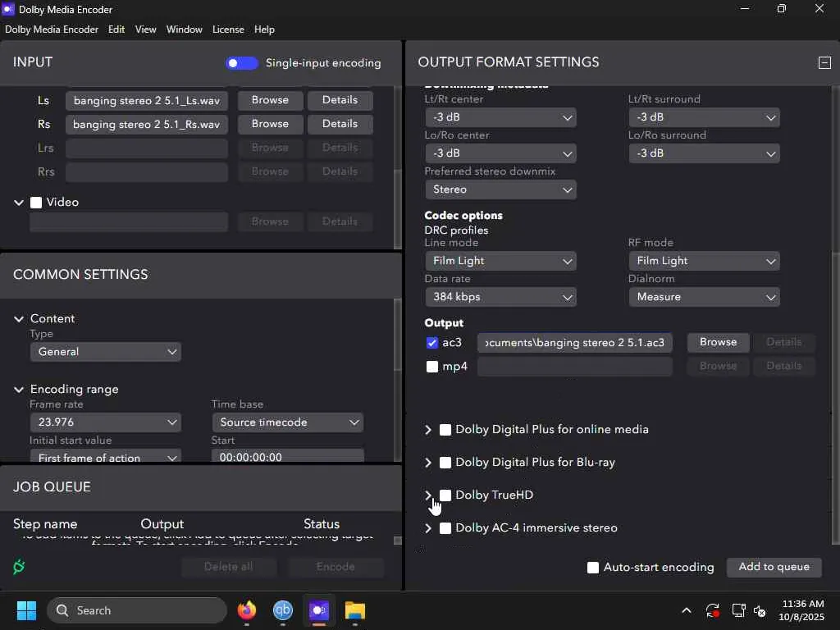Open the Windows Start menu
The height and width of the screenshot is (630, 840).
coord(26,610)
